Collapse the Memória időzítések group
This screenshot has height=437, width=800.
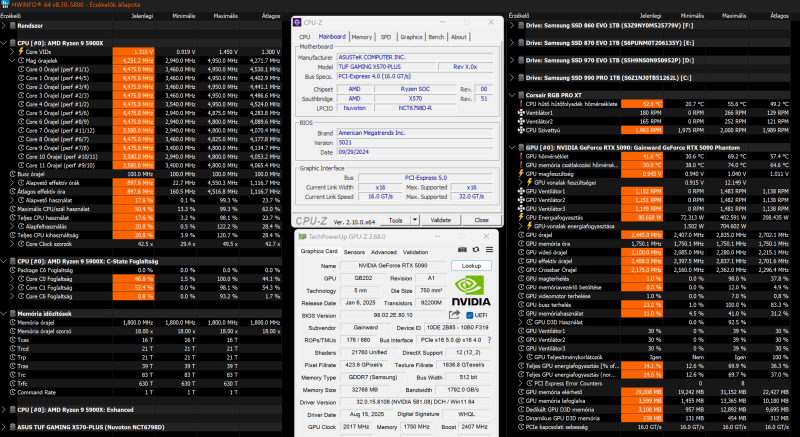[x=4, y=314]
